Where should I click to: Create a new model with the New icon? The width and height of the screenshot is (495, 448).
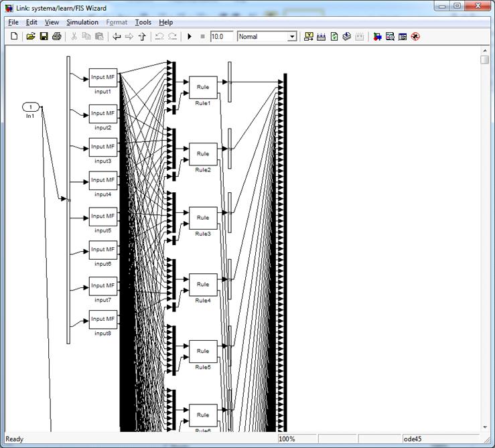tap(14, 37)
